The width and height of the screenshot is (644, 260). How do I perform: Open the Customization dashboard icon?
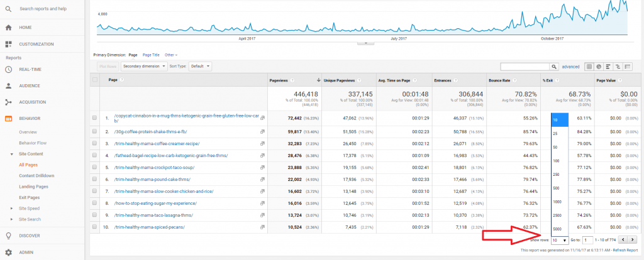coord(8,44)
